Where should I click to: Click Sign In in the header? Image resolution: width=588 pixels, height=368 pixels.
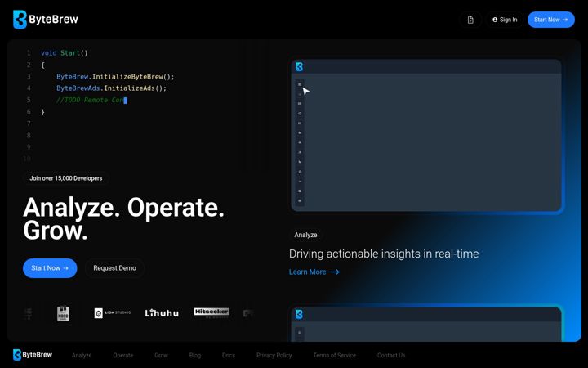tap(505, 20)
